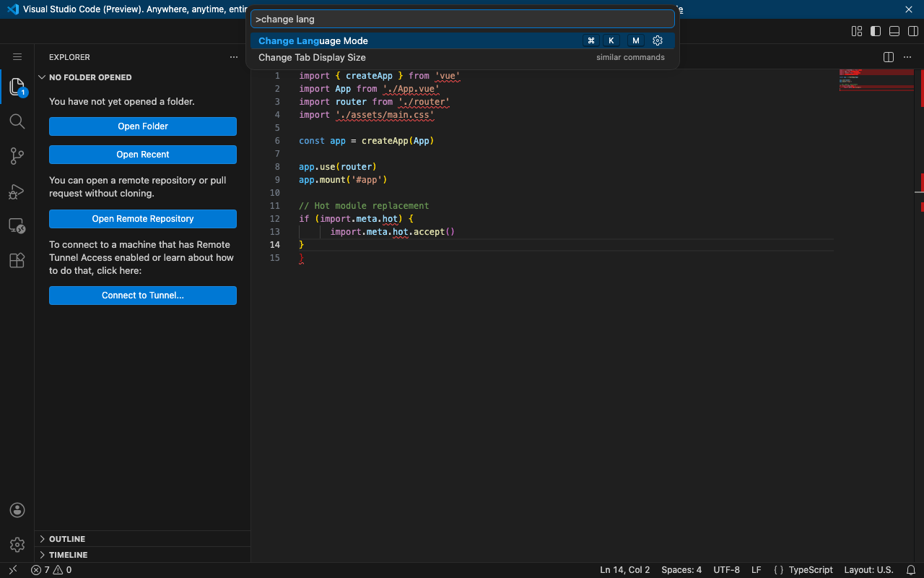Open the Explorer view in activity bar

[17, 87]
